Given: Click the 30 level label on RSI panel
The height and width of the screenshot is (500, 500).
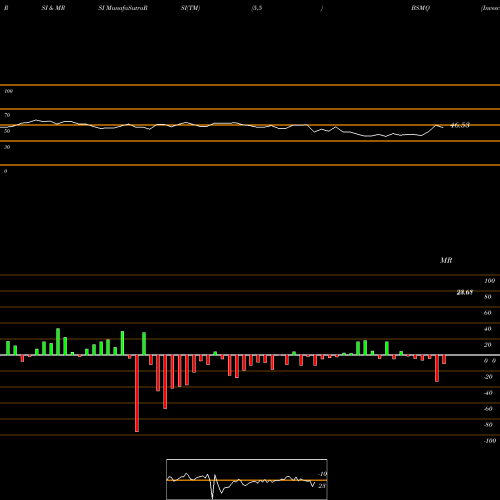Looking at the screenshot, I should [7, 147].
